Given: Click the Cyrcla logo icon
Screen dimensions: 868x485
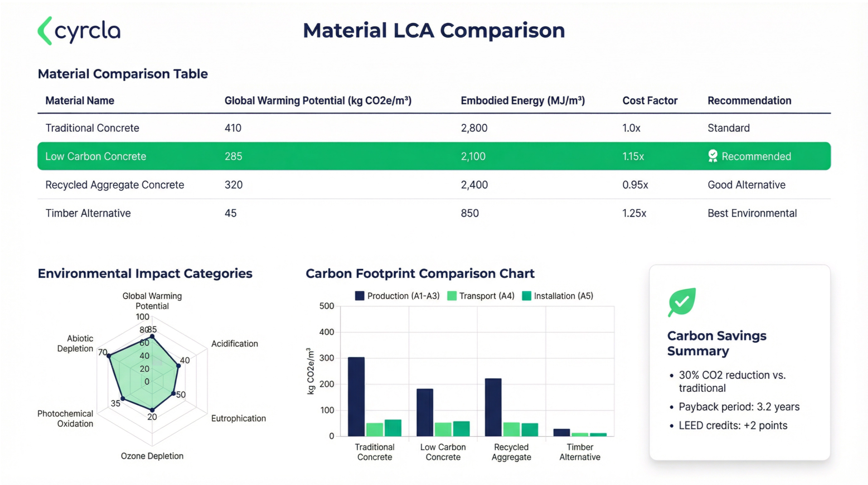Looking at the screenshot, I should (45, 31).
